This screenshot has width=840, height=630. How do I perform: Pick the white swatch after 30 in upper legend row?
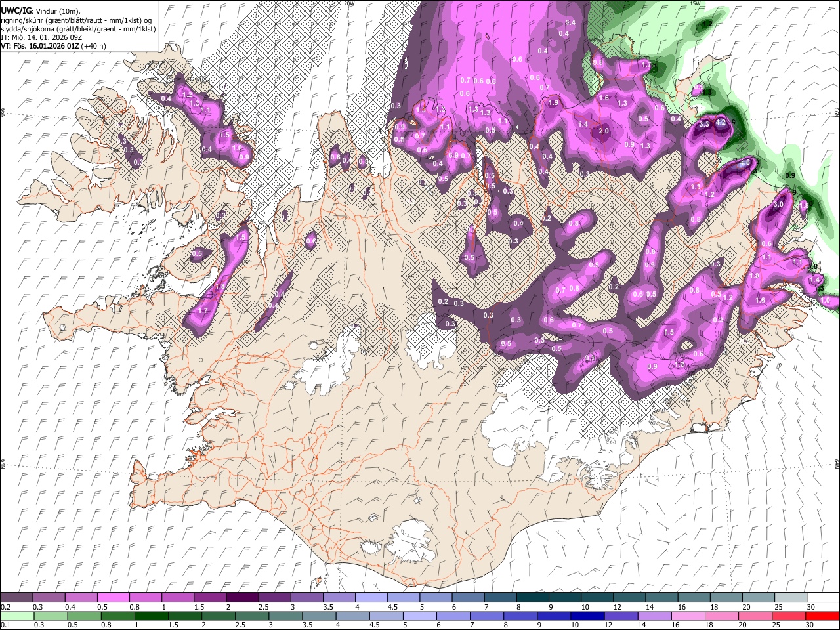click(823, 598)
